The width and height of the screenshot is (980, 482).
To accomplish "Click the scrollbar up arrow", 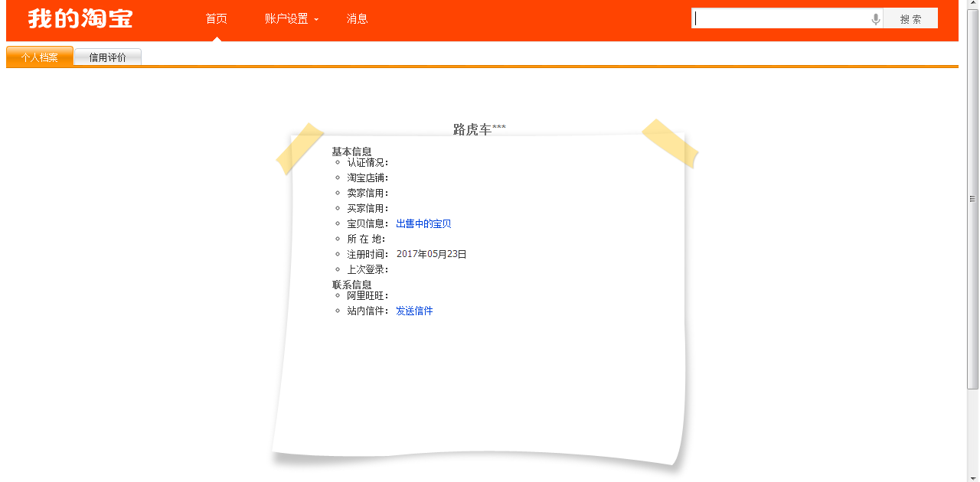I will 973,5.
